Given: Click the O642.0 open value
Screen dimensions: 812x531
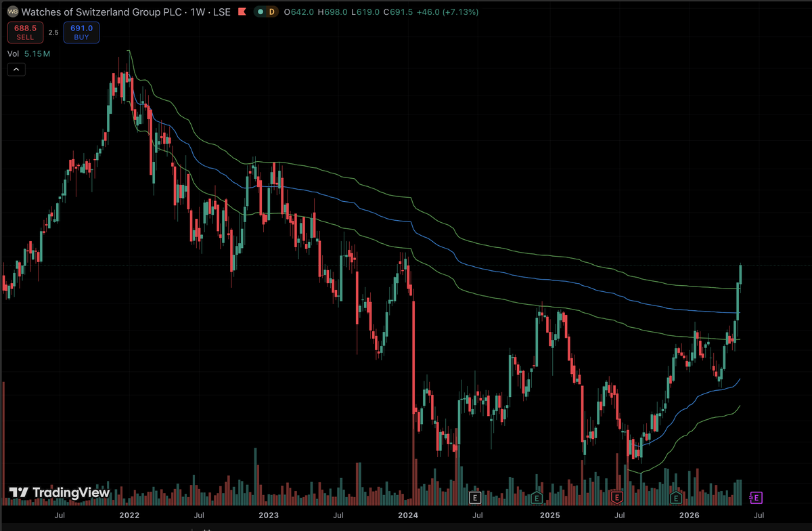Looking at the screenshot, I should (x=298, y=12).
